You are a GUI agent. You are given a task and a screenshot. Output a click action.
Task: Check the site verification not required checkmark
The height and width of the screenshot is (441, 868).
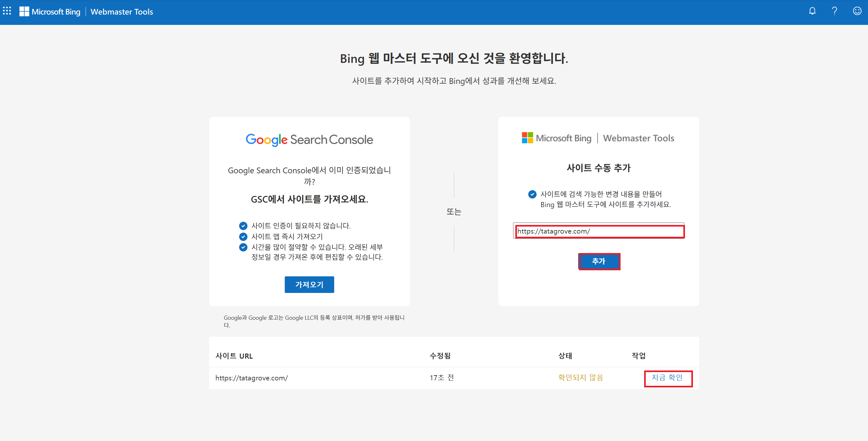coord(243,226)
